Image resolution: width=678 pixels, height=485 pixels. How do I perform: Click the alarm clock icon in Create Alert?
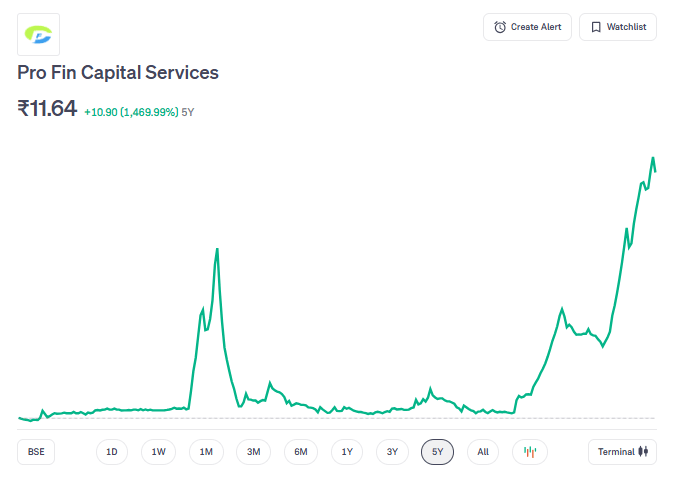pyautogui.click(x=500, y=27)
